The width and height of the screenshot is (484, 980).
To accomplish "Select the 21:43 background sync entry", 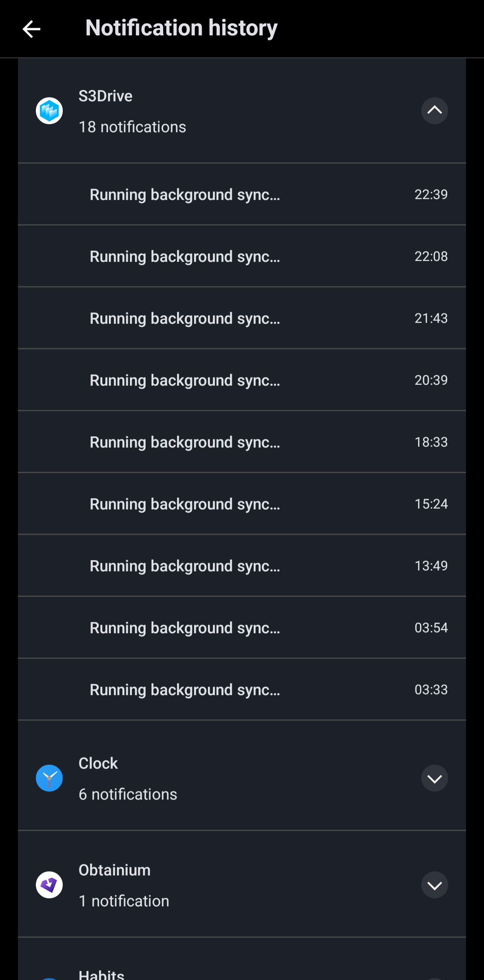I will pos(242,318).
